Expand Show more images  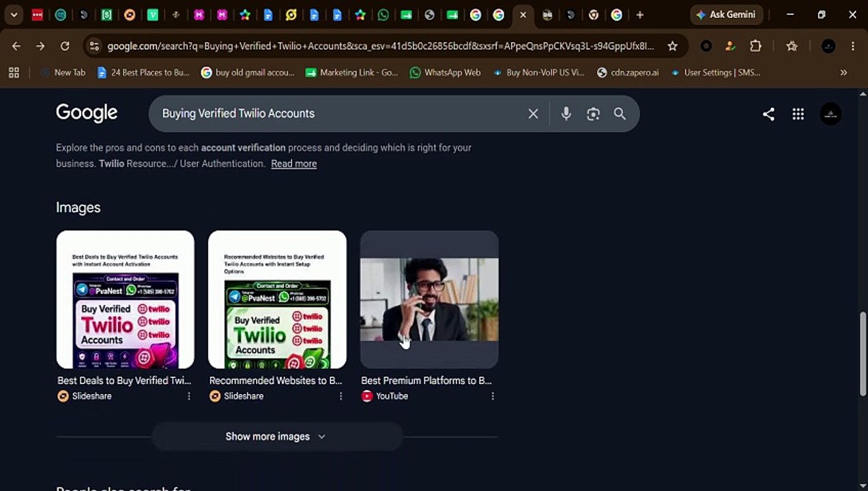pyautogui.click(x=276, y=436)
